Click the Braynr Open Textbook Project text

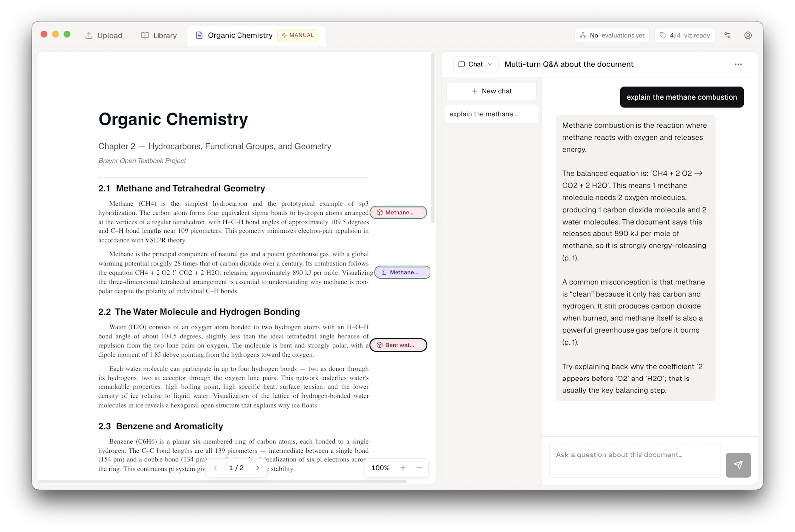point(142,161)
